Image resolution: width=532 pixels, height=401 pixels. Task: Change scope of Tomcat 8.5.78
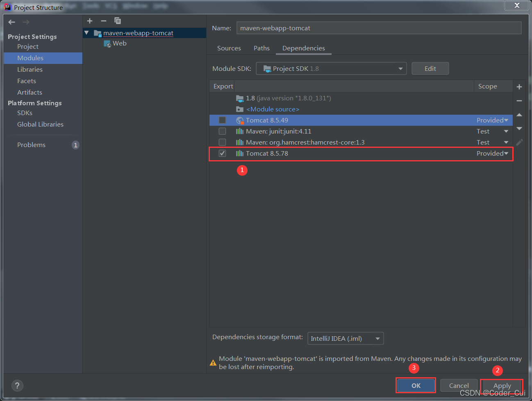(492, 153)
